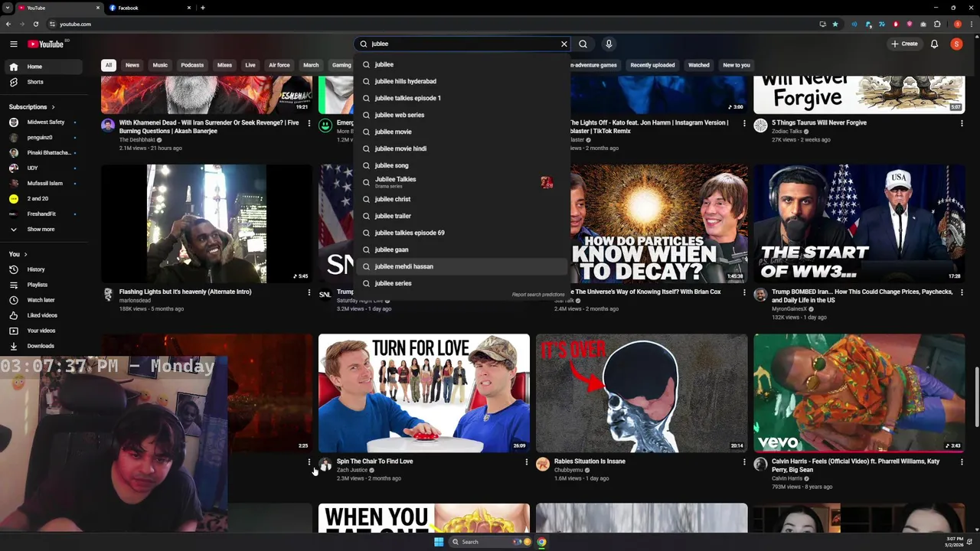This screenshot has width=980, height=551.
Task: Clear the search box with X
Action: point(564,44)
